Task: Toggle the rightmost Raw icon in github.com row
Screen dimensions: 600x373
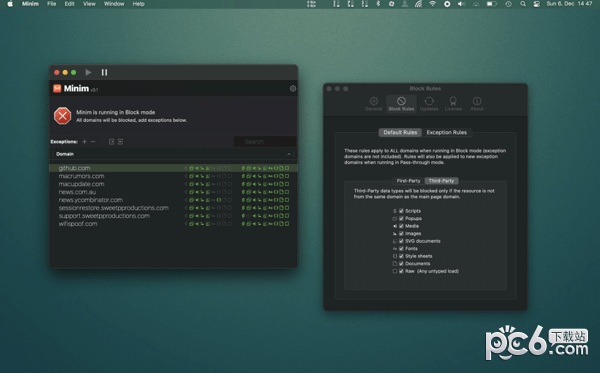Action: tap(287, 168)
